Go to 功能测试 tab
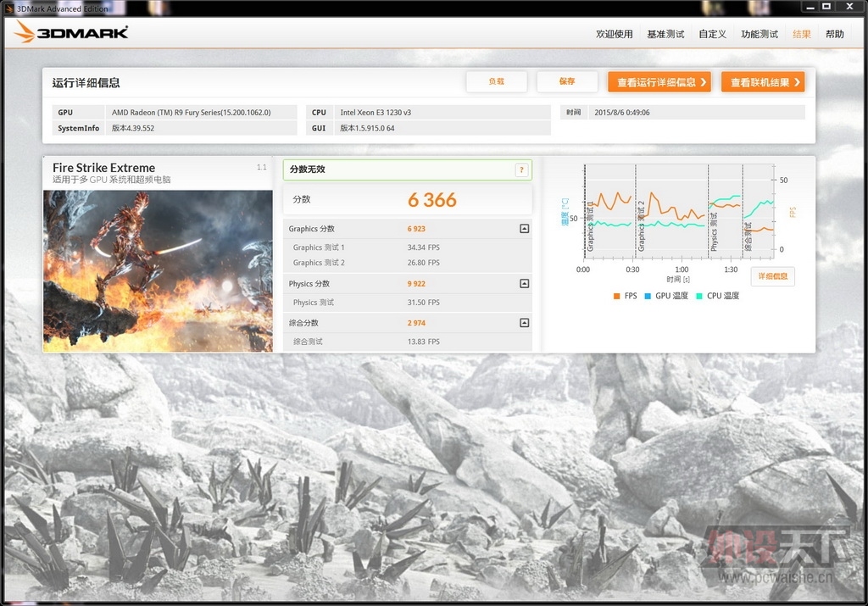The height and width of the screenshot is (606, 868). tap(759, 34)
